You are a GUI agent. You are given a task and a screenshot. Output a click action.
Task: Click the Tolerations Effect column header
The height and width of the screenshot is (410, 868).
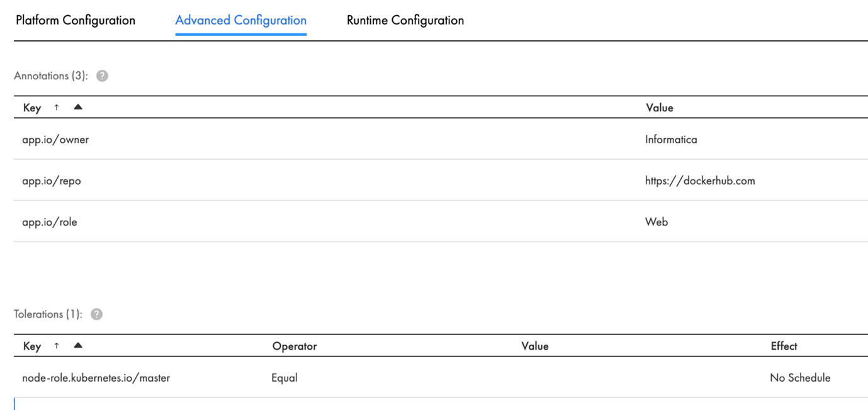pyautogui.click(x=784, y=346)
